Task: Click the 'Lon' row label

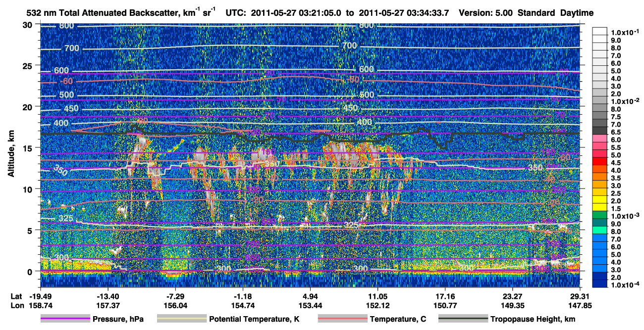Action: (17, 306)
